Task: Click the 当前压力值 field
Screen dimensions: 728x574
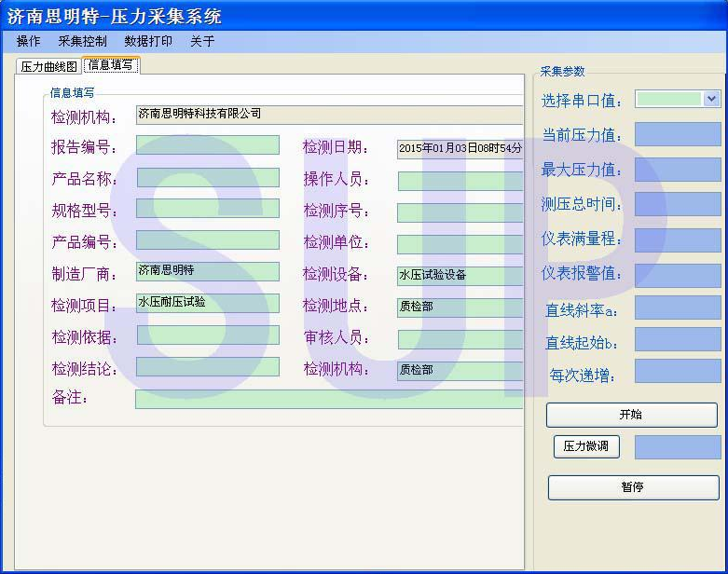Action: pyautogui.click(x=678, y=134)
